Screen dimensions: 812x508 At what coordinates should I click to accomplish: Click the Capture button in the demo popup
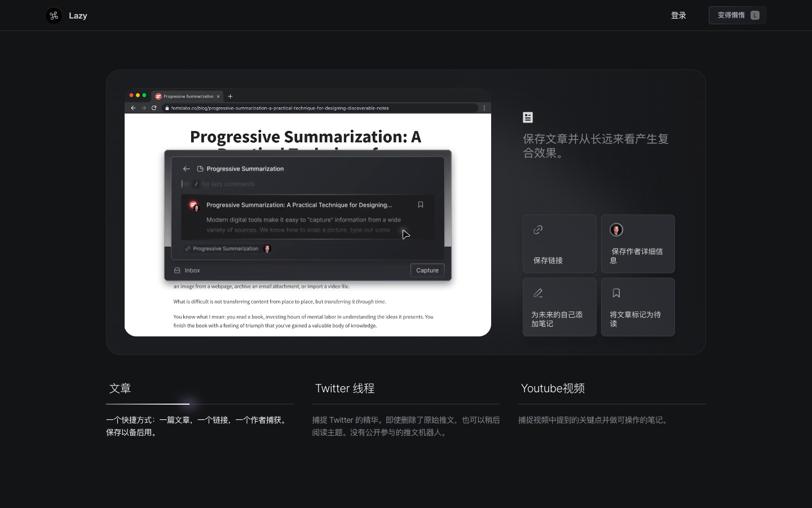click(x=427, y=270)
